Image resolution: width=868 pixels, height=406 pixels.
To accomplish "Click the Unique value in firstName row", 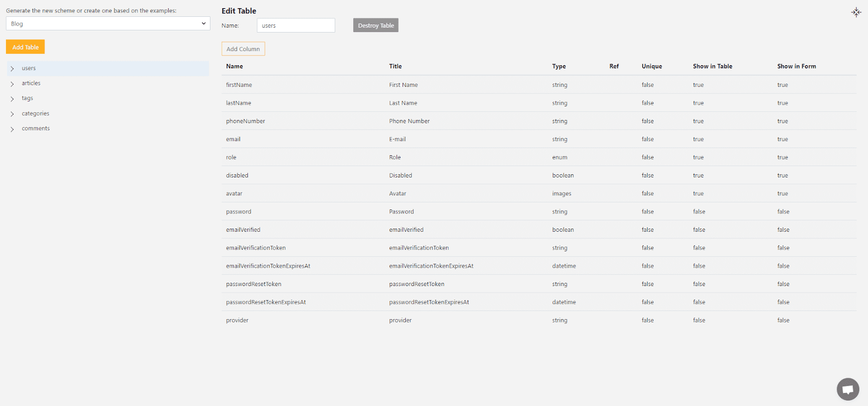I will coord(648,85).
